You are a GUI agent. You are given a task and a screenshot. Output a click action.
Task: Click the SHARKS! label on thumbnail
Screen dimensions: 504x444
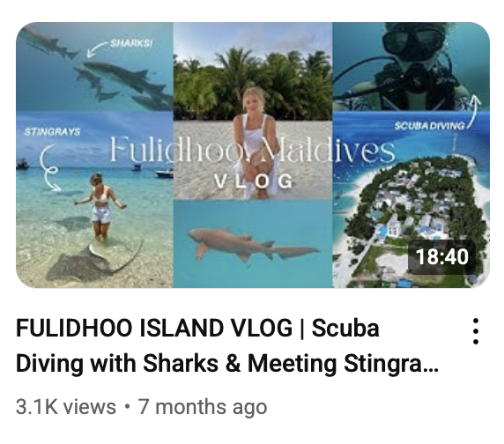click(131, 43)
